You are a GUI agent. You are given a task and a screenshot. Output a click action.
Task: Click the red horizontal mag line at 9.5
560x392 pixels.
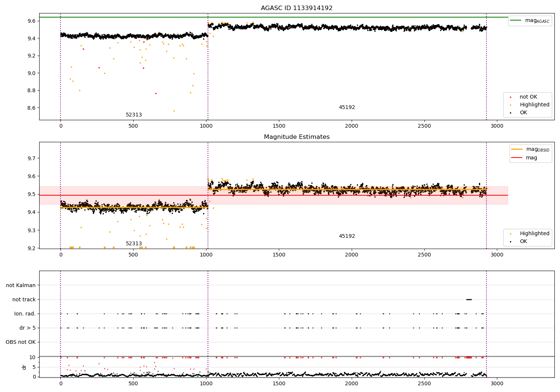(273, 195)
